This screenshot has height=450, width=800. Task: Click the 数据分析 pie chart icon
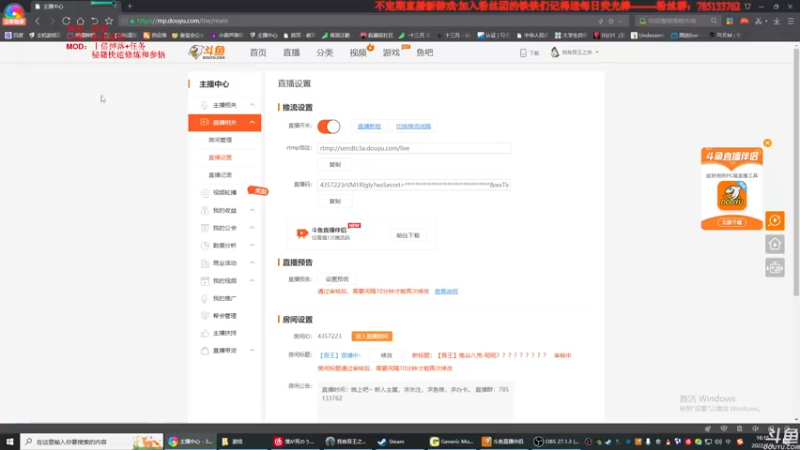pyautogui.click(x=204, y=245)
